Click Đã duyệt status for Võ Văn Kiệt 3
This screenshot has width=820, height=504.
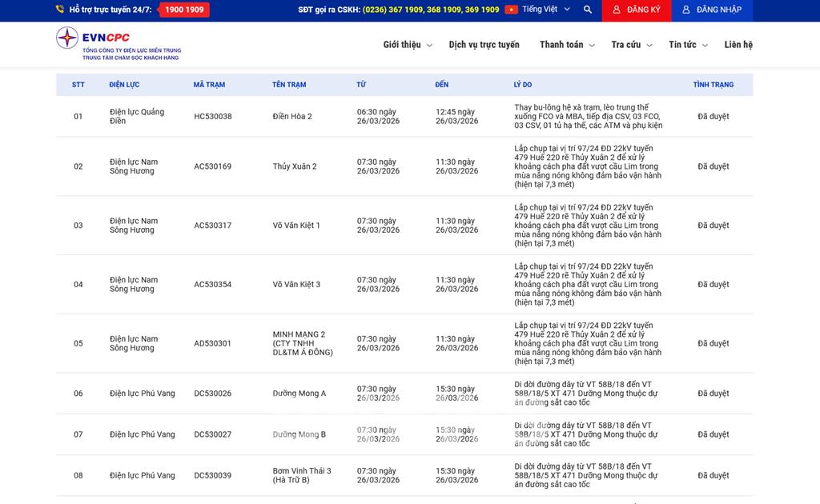(713, 285)
